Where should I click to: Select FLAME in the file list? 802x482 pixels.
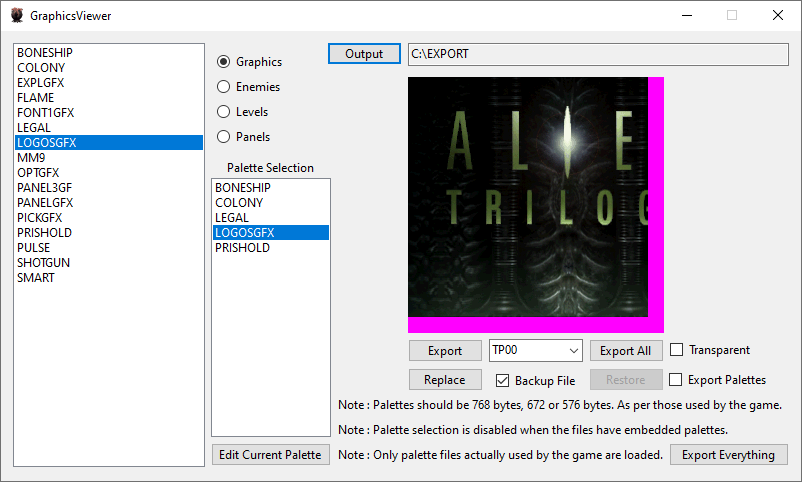click(109, 98)
